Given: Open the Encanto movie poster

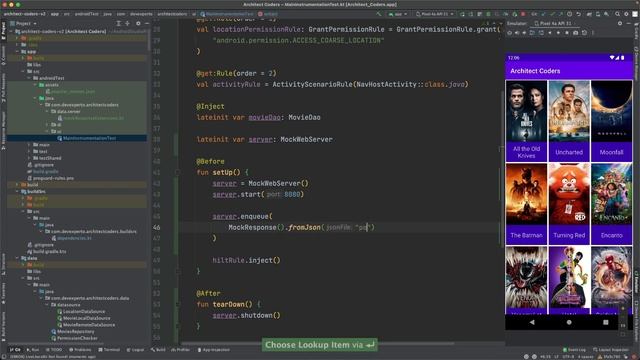Looking at the screenshot, I should click(611, 194).
